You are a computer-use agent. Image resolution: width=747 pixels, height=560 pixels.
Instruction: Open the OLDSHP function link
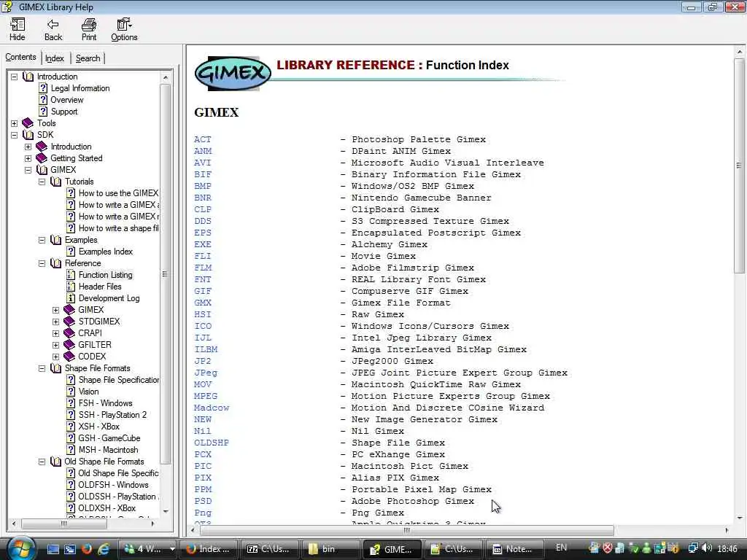[x=212, y=443]
